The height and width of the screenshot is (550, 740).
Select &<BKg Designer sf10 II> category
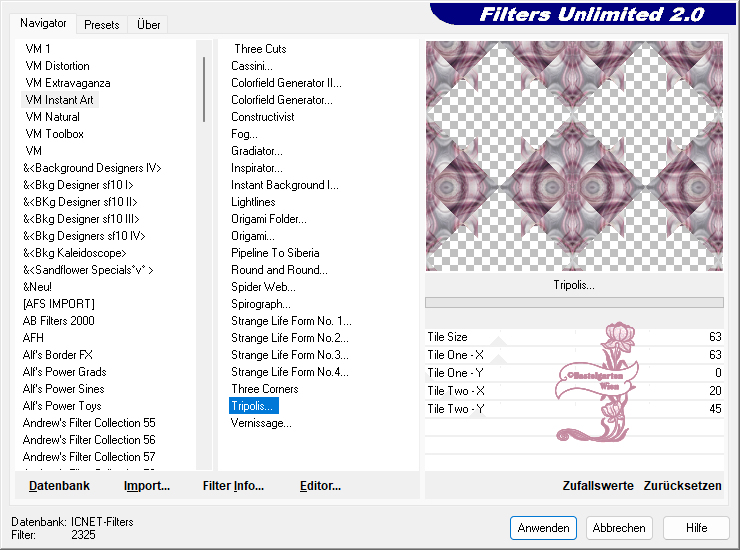click(x=80, y=202)
